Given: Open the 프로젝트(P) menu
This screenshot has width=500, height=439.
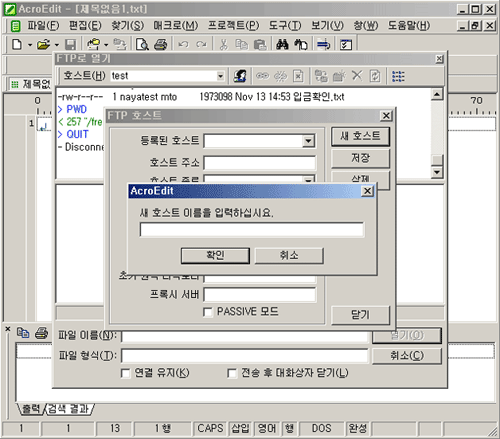Looking at the screenshot, I should click(233, 26).
